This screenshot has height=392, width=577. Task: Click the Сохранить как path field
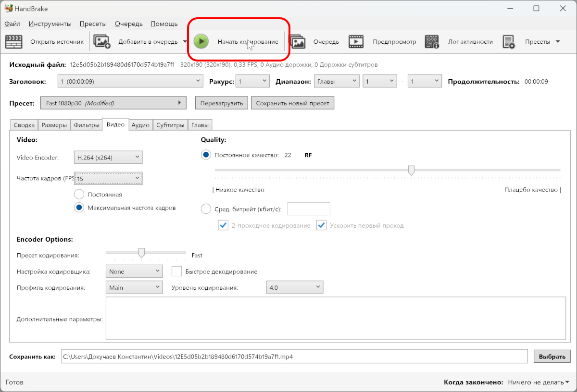[295, 356]
